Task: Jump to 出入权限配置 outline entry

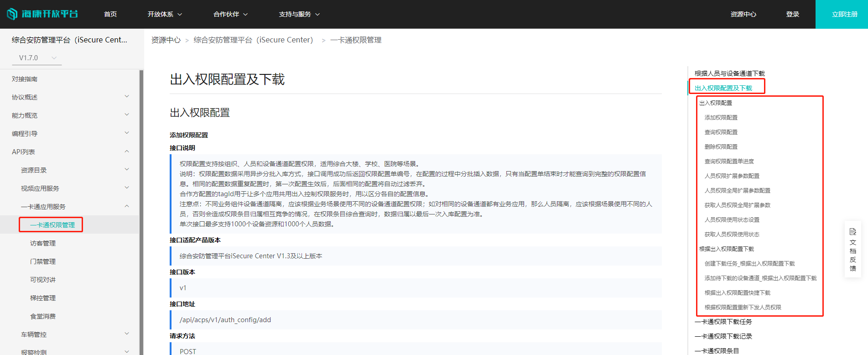Action: [x=716, y=103]
